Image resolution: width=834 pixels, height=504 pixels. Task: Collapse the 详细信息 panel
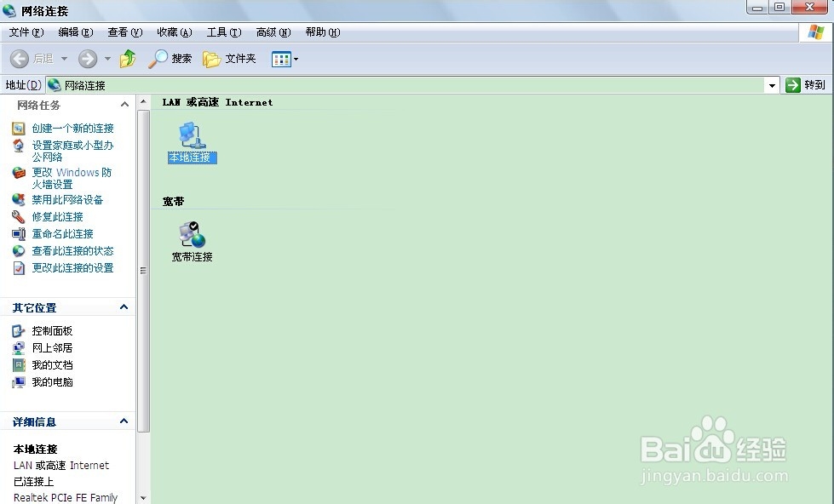pos(124,421)
